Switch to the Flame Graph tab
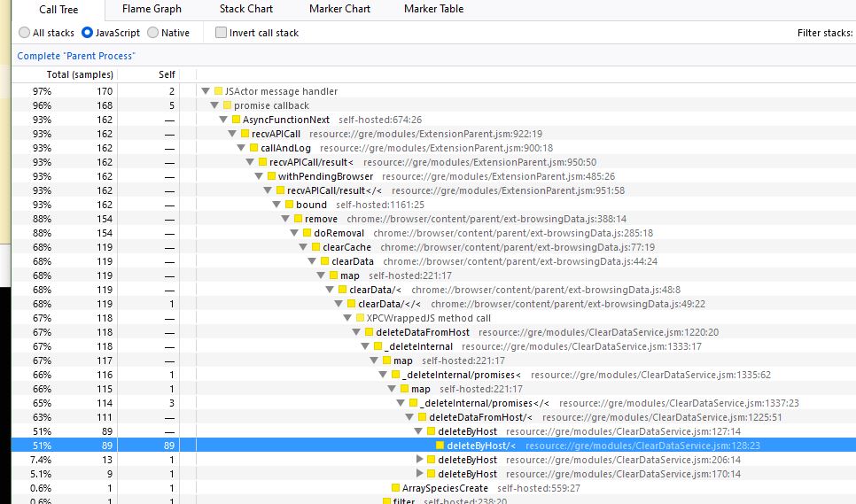 pyautogui.click(x=152, y=9)
